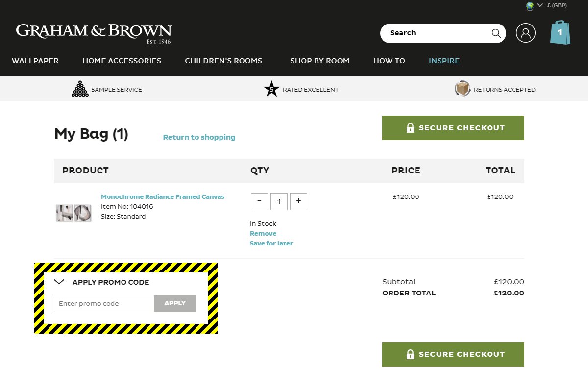Open the shopping bag icon in header
The image size is (588, 392).
click(x=560, y=32)
